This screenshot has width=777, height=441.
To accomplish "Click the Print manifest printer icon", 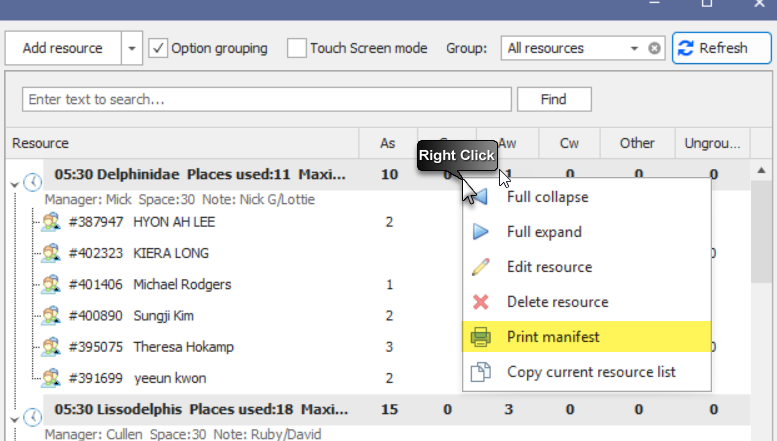I will pos(480,337).
